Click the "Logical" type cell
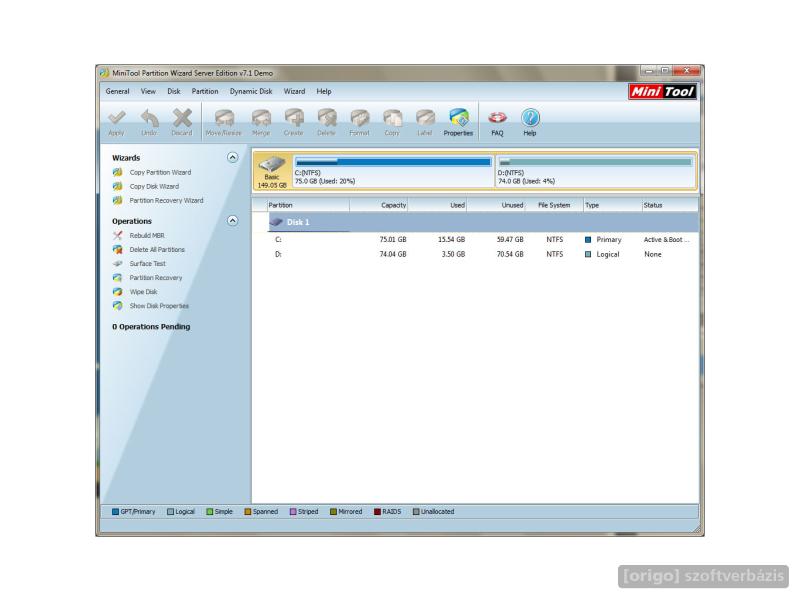The height and width of the screenshot is (600, 800). [x=608, y=254]
